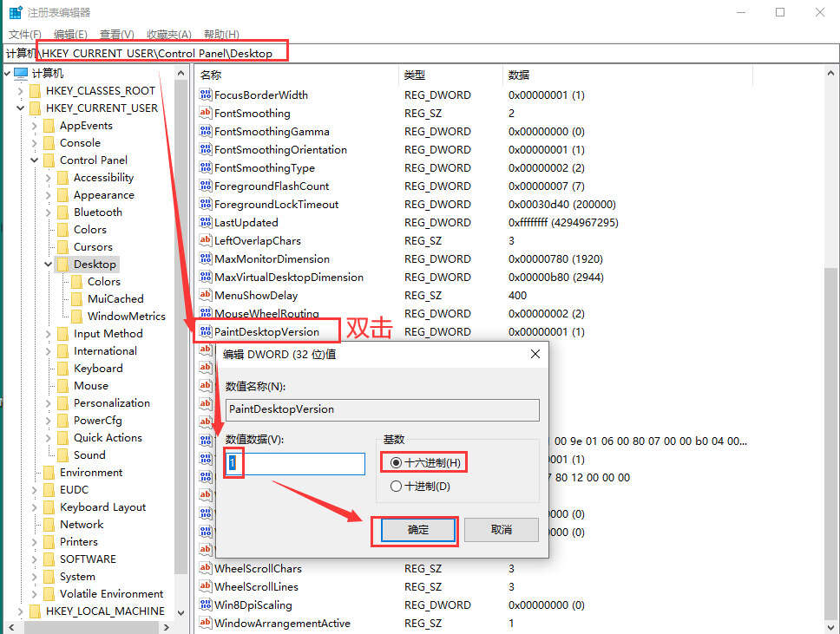This screenshot has width=840, height=634.
Task: Collapse the Desktop tree node
Action: 49,264
